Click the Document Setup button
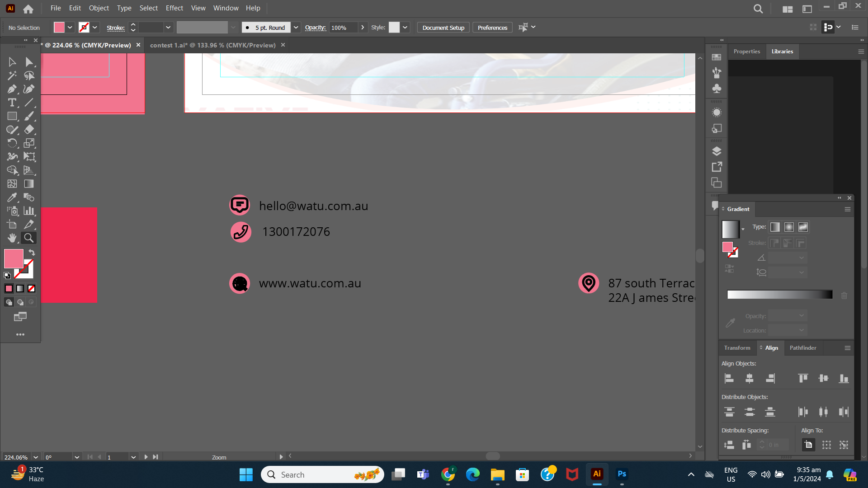This screenshot has height=488, width=868. [x=443, y=27]
